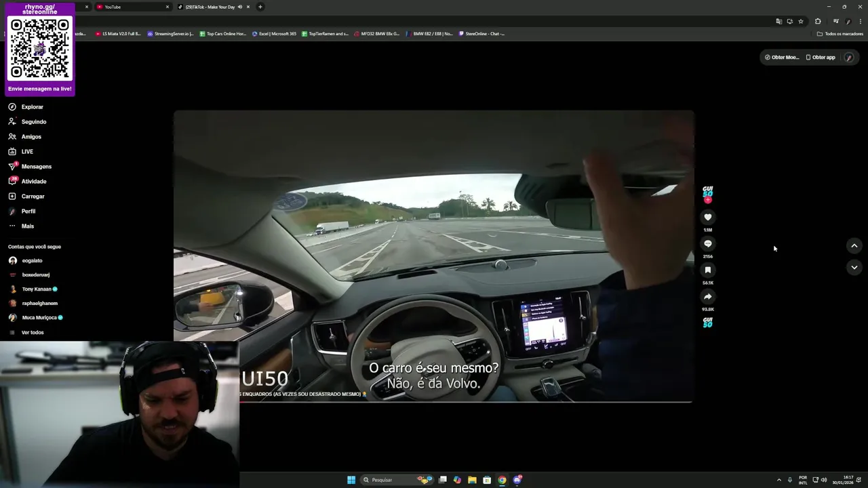
Task: Open Excel | Microsoft 365 bookmark
Action: (x=274, y=34)
